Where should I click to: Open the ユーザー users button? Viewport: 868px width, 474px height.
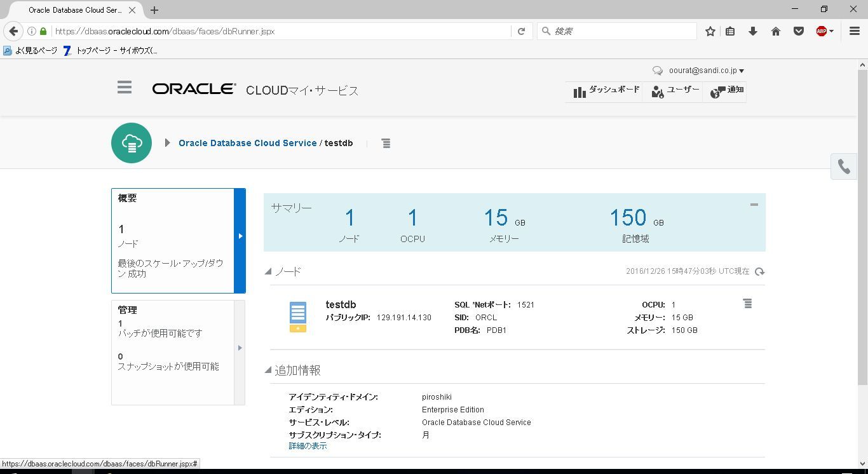coord(674,91)
